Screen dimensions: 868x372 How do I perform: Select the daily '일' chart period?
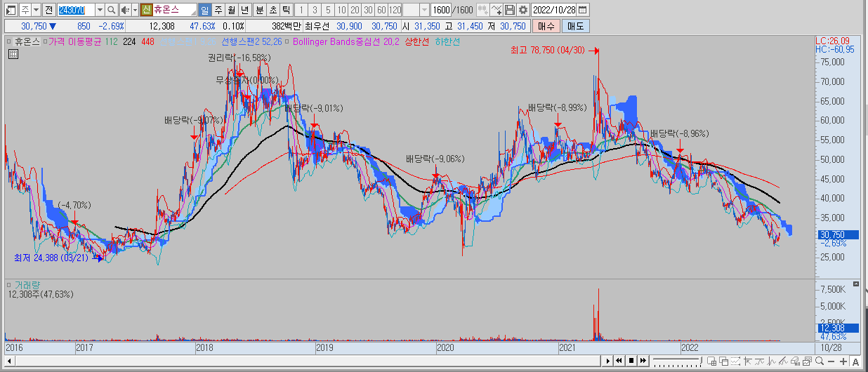point(204,10)
